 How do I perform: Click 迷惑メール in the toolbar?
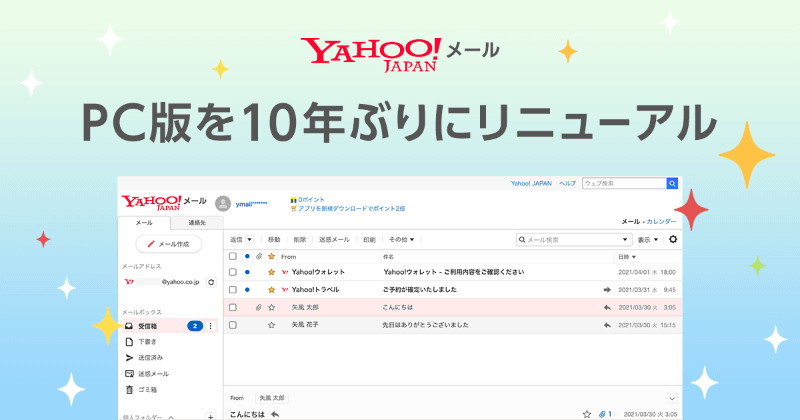334,239
